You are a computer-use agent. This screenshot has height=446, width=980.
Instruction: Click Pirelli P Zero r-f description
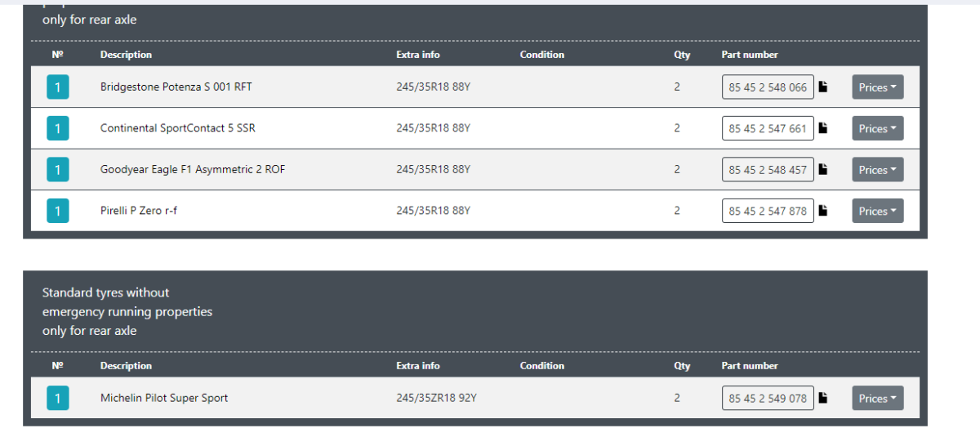point(139,211)
